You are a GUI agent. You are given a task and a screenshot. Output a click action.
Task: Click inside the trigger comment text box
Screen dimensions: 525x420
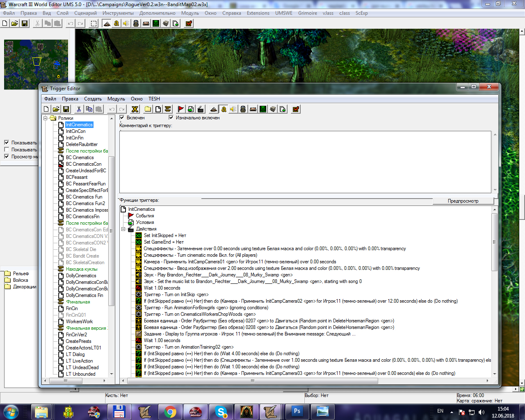click(x=305, y=162)
